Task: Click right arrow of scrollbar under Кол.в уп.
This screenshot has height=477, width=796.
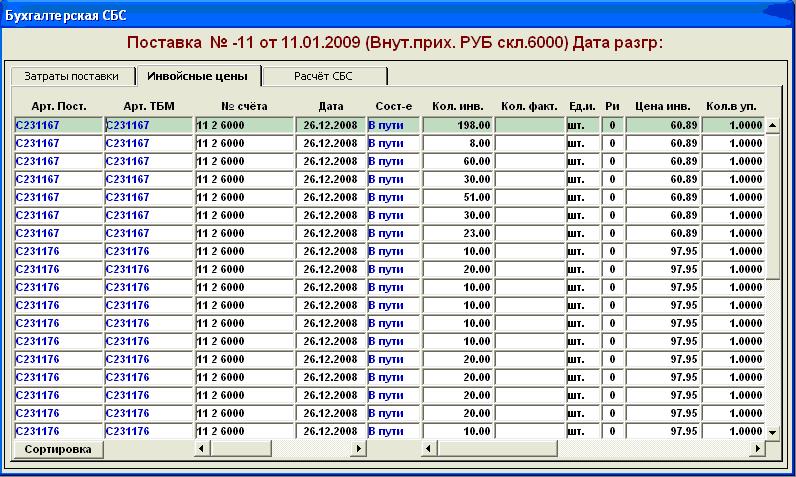Action: pyautogui.click(x=757, y=449)
